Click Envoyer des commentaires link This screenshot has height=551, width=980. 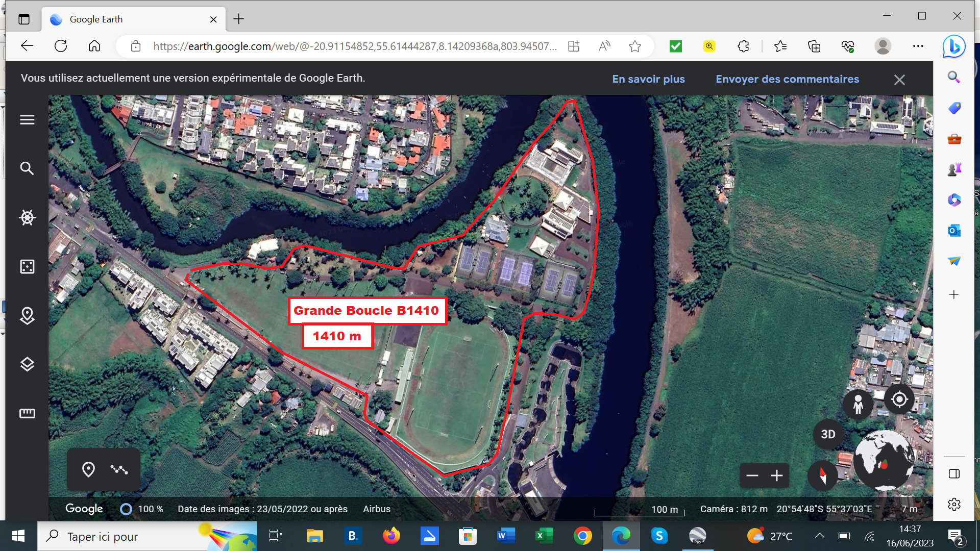pos(787,79)
